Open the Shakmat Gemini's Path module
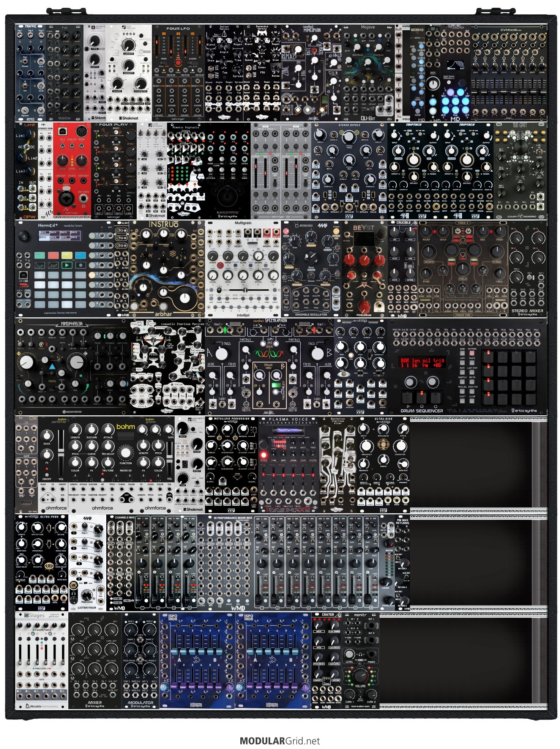 pyautogui.click(x=95, y=73)
